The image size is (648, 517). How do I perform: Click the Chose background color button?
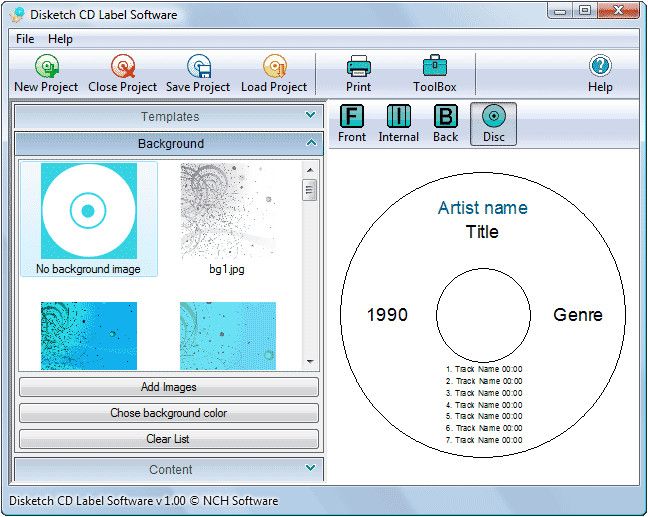(x=169, y=413)
